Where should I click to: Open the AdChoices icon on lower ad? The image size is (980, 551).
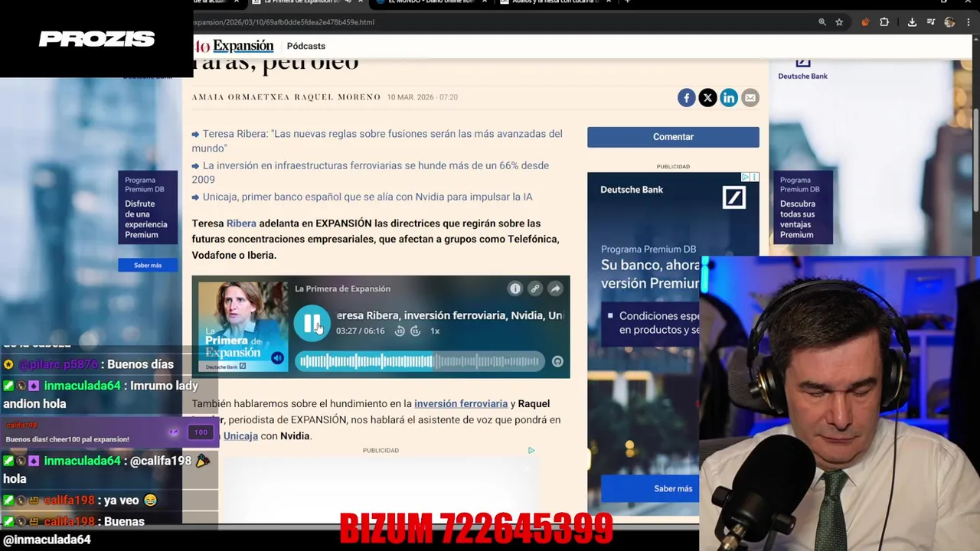click(x=531, y=450)
